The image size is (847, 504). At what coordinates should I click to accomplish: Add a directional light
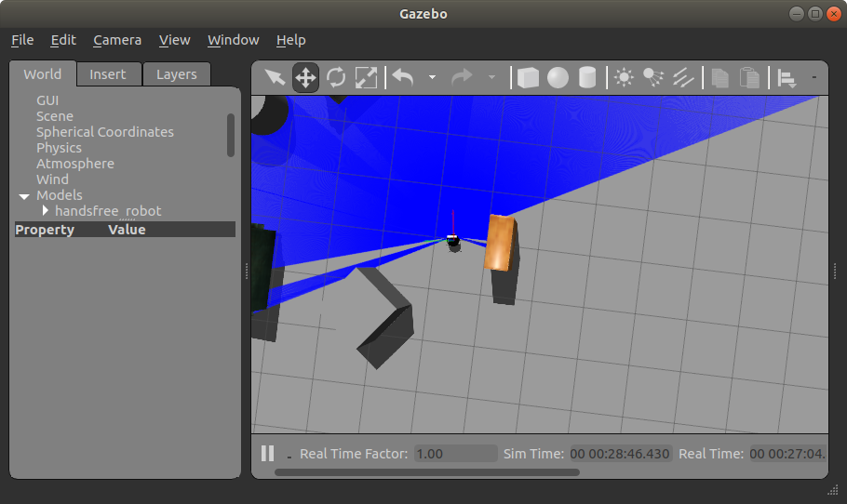pos(683,78)
